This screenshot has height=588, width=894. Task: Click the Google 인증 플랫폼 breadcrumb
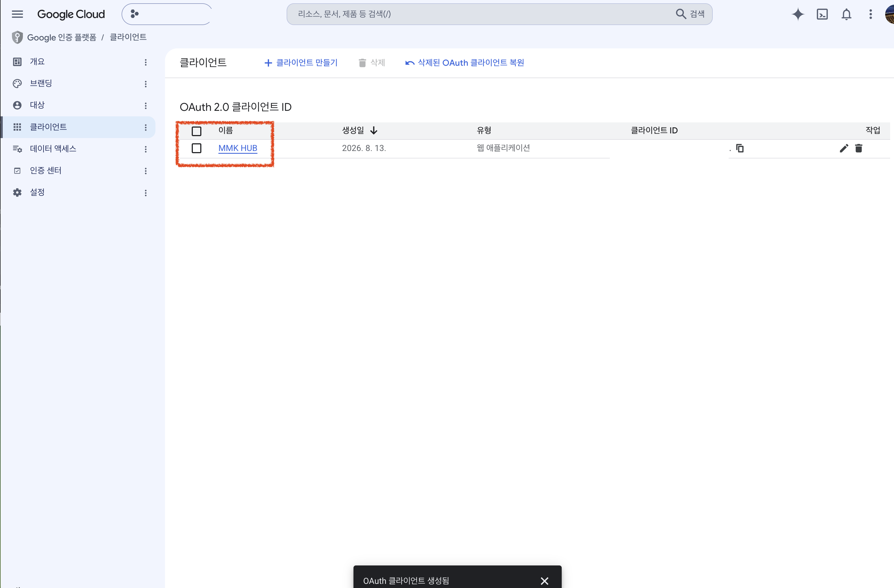pos(62,37)
